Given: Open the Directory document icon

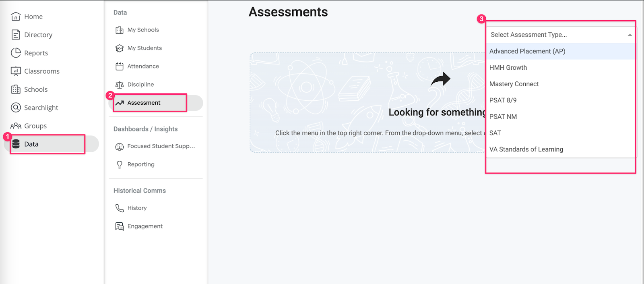Looking at the screenshot, I should 16,35.
